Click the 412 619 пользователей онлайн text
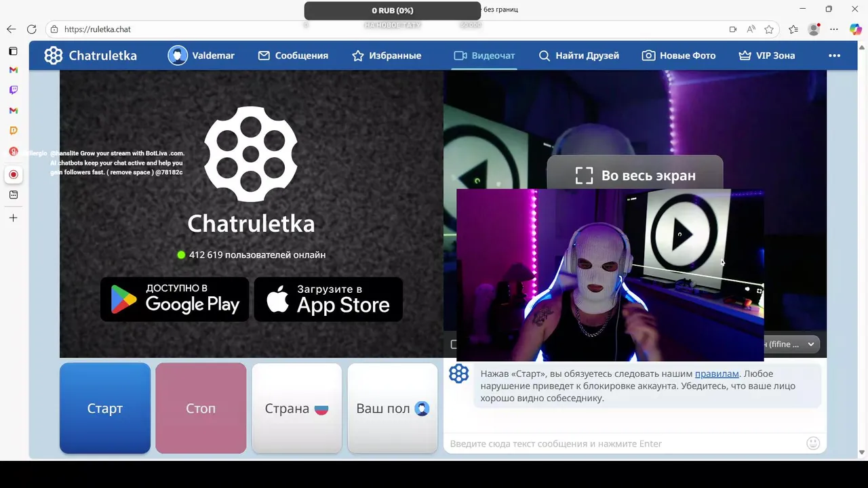Viewport: 868px width, 488px height. 257,255
